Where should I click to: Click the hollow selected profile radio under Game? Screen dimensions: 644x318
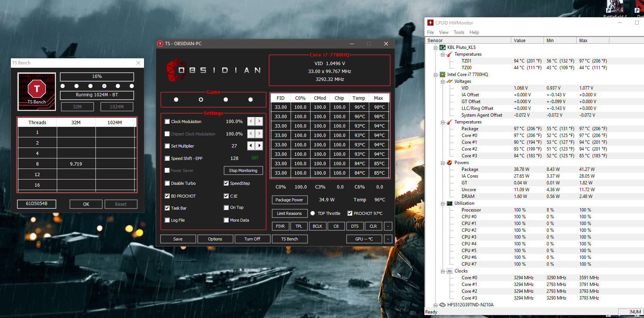[x=201, y=100]
